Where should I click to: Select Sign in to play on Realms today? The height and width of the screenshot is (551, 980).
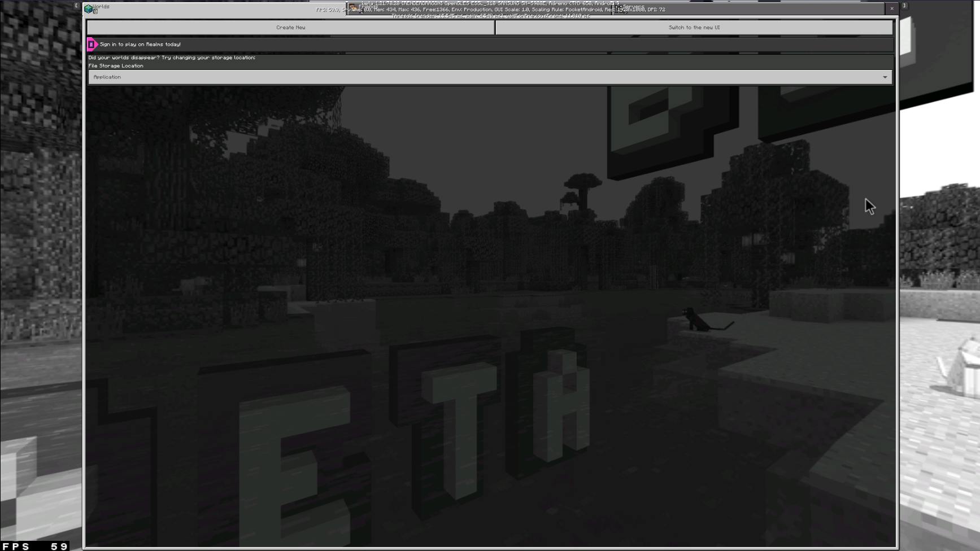(490, 44)
